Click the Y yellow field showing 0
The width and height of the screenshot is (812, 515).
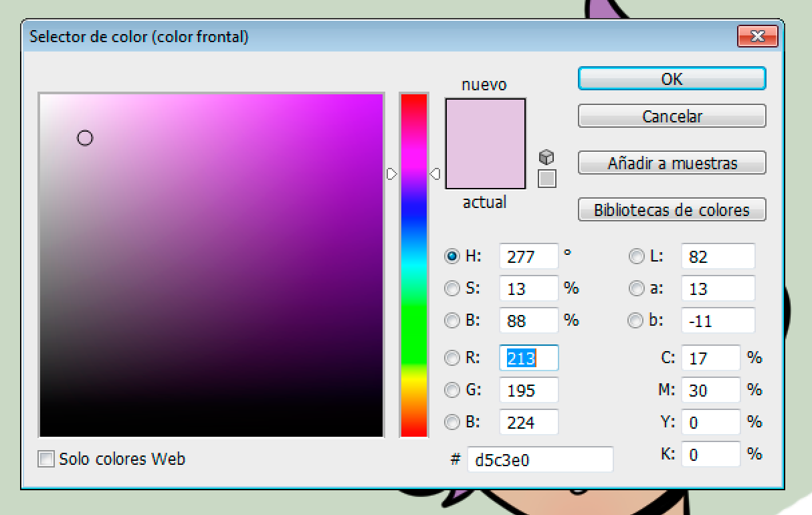pos(710,423)
